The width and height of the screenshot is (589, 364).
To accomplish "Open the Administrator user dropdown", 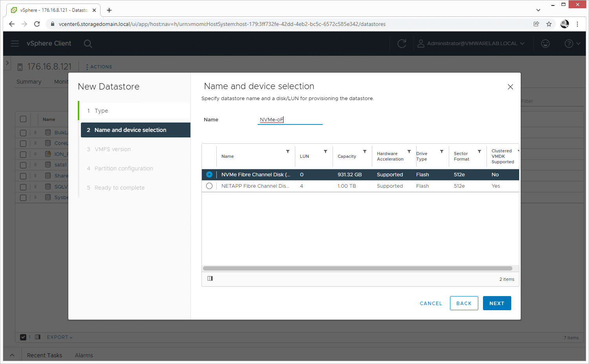I will coord(471,44).
